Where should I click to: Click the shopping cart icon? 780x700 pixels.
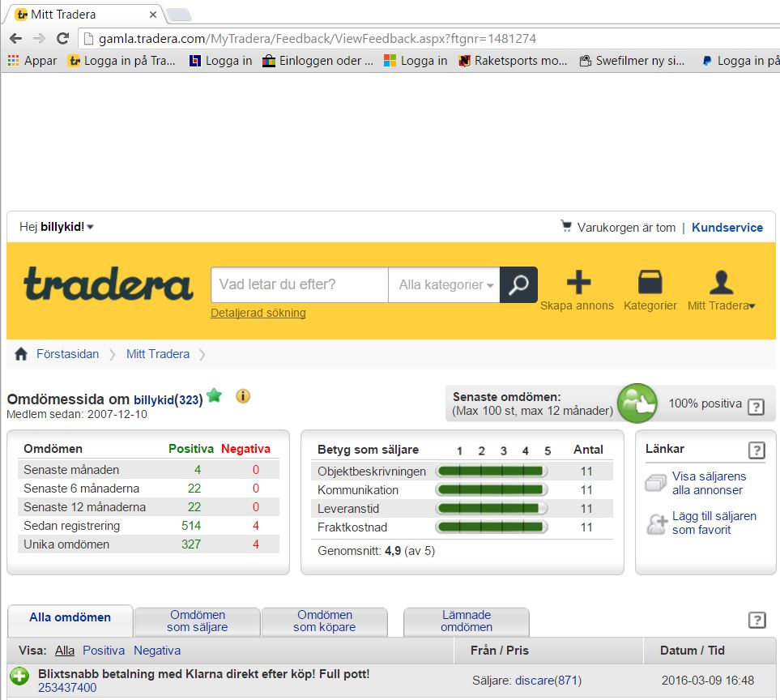pyautogui.click(x=566, y=227)
